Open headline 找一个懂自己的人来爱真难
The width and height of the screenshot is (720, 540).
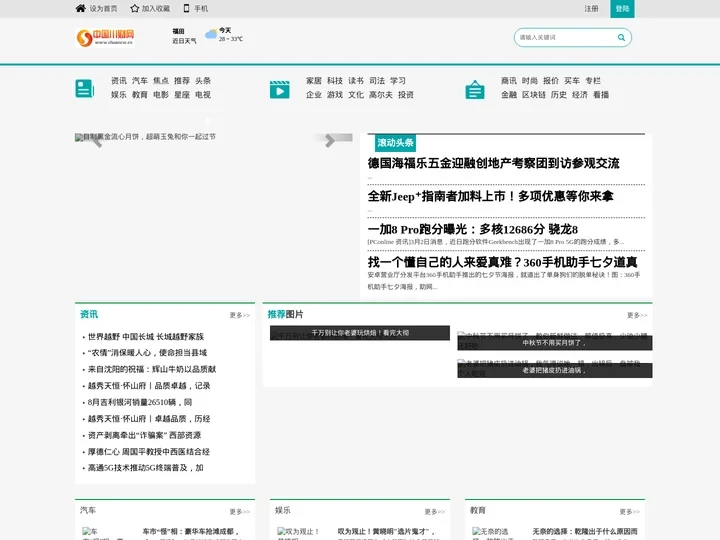click(502, 262)
